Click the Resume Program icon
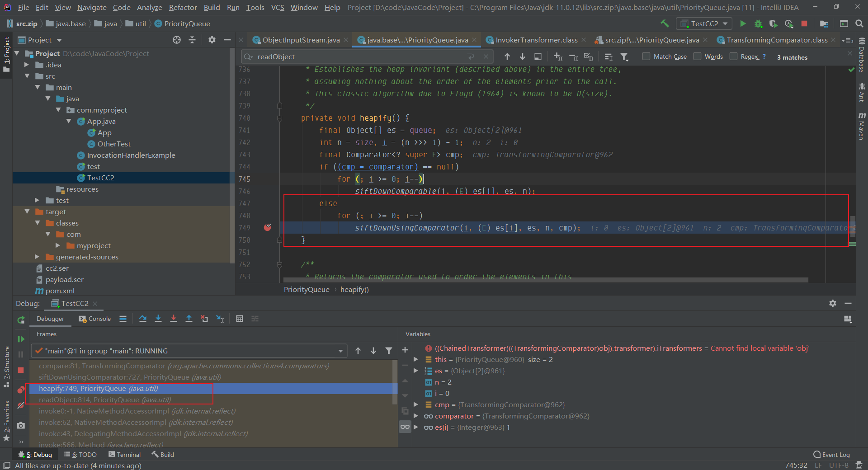The height and width of the screenshot is (470, 868). [21, 339]
